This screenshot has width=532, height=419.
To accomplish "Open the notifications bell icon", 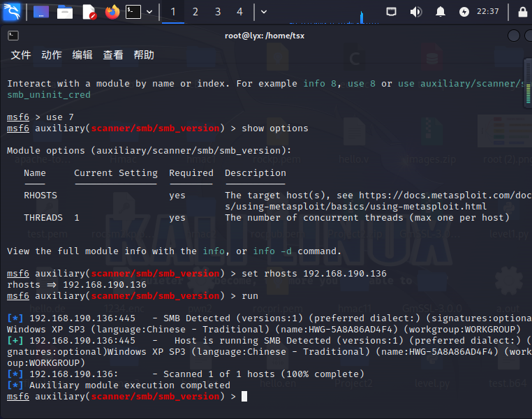I will click(441, 12).
